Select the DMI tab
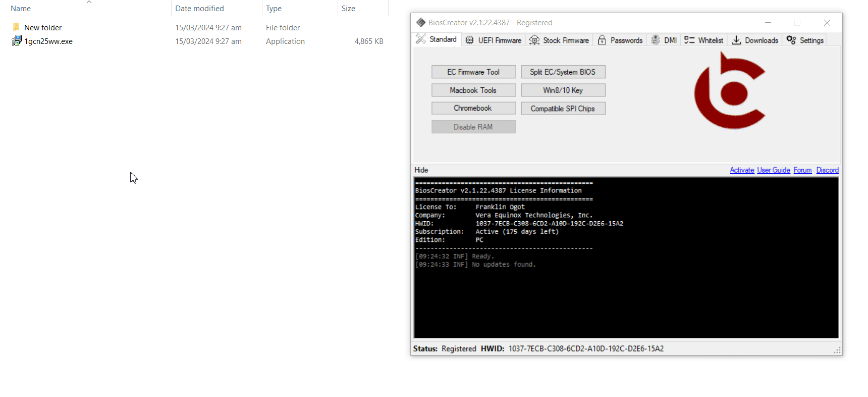This screenshot has width=868, height=397. pyautogui.click(x=664, y=40)
